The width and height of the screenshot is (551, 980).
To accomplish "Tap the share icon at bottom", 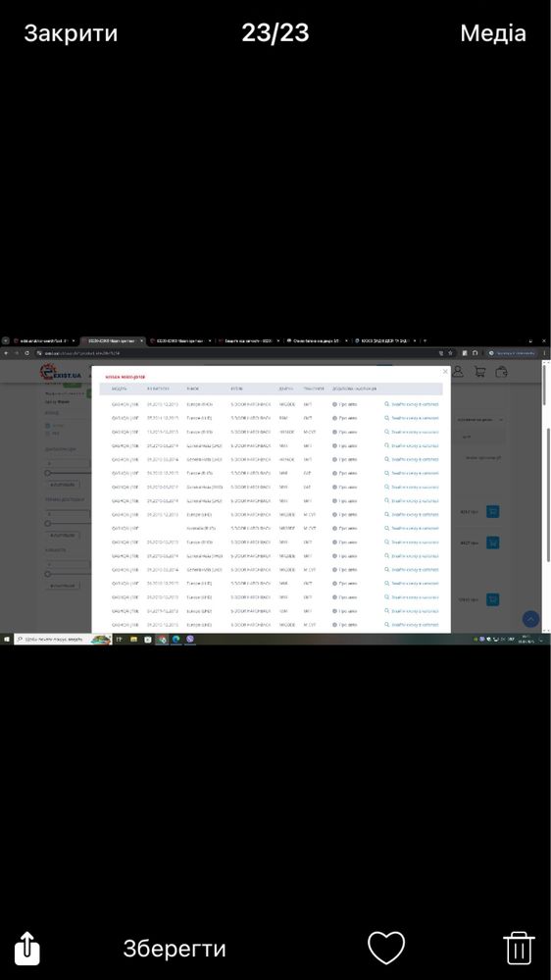I will [26, 949].
